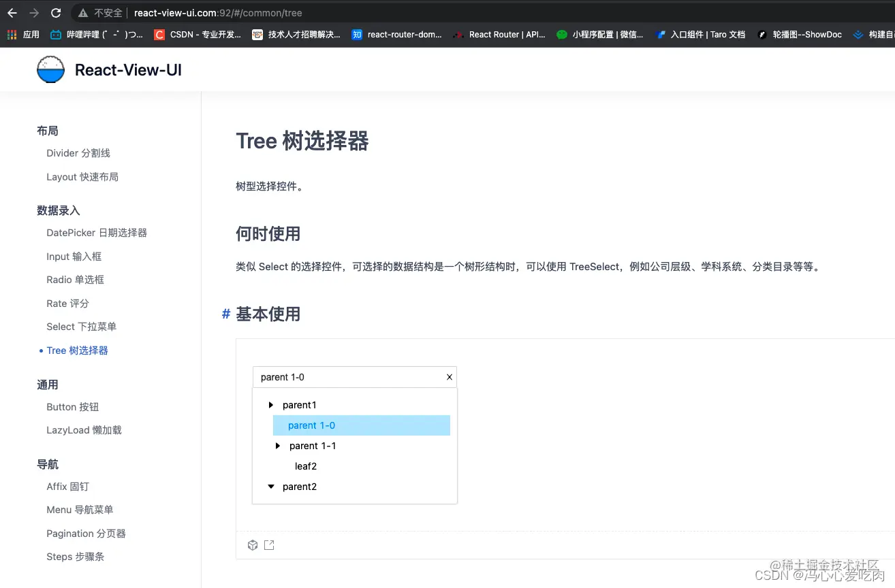
Task: Reload the page with the refresh icon
Action: coord(57,12)
